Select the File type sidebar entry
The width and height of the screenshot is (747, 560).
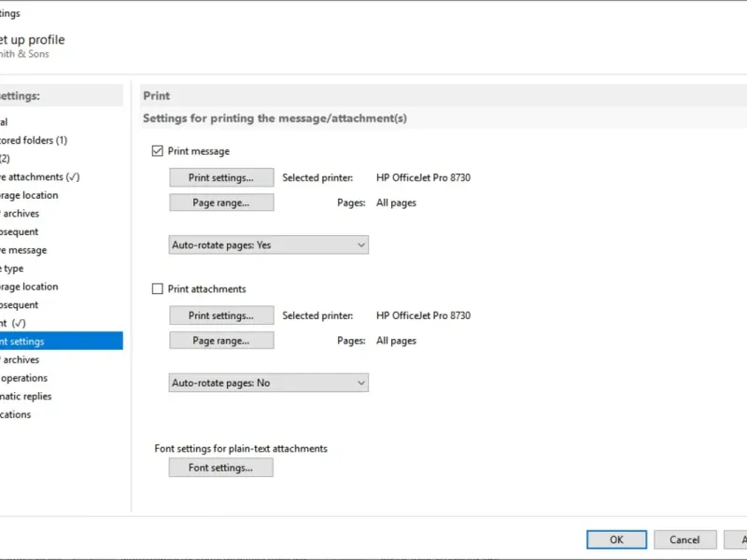tap(13, 268)
